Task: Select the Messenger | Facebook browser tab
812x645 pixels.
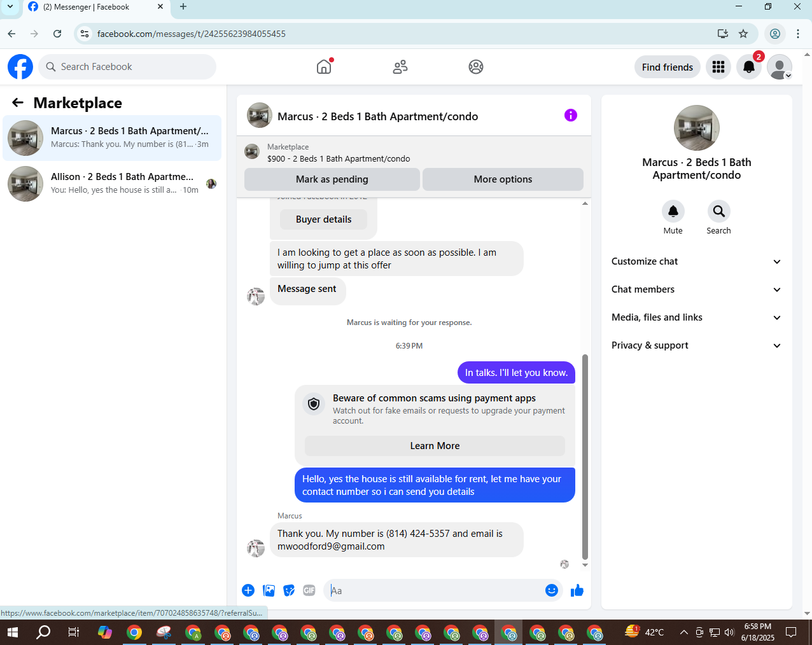Action: click(95, 8)
